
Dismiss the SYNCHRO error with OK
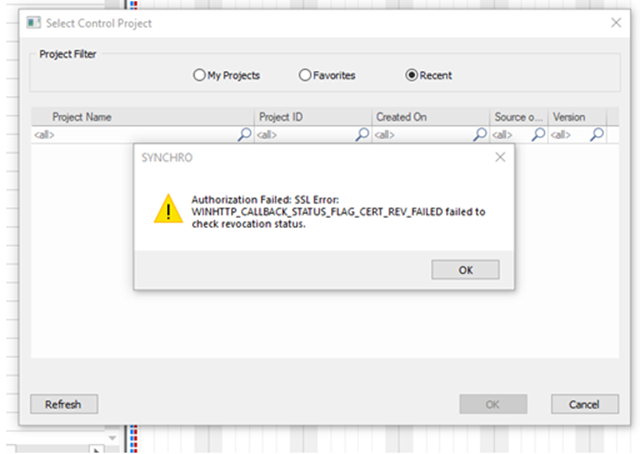click(x=465, y=270)
